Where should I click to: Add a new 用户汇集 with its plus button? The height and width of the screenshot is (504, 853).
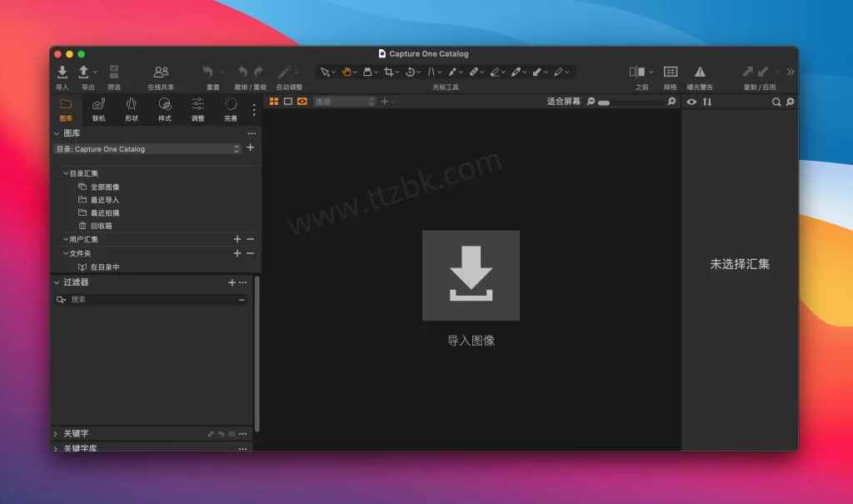tap(237, 239)
